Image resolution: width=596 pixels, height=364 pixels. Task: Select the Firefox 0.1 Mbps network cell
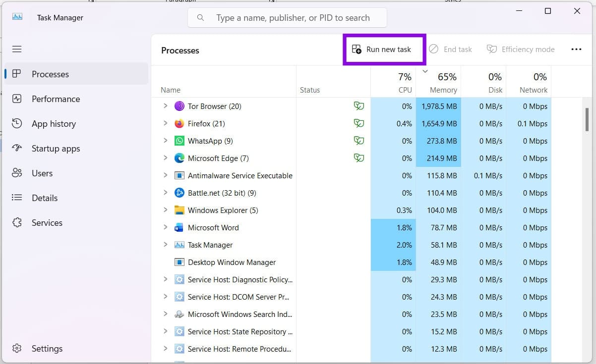529,123
